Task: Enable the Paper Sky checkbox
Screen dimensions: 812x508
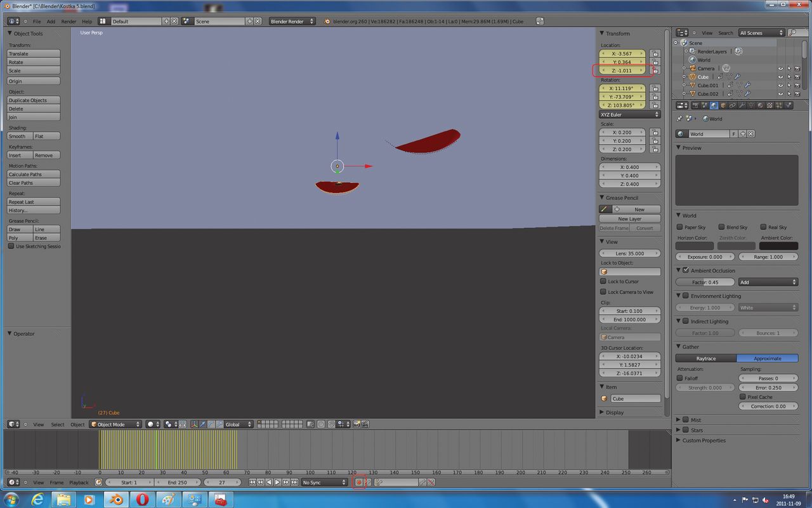Action: [x=680, y=227]
